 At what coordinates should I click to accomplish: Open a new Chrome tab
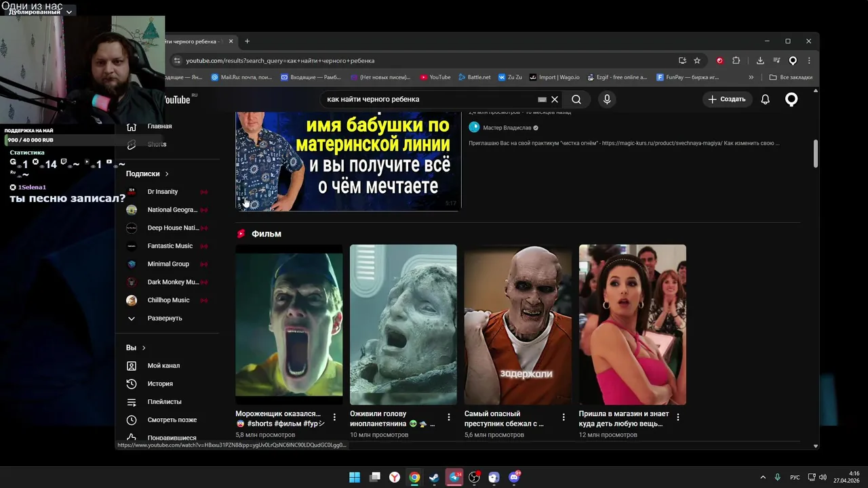tap(247, 41)
